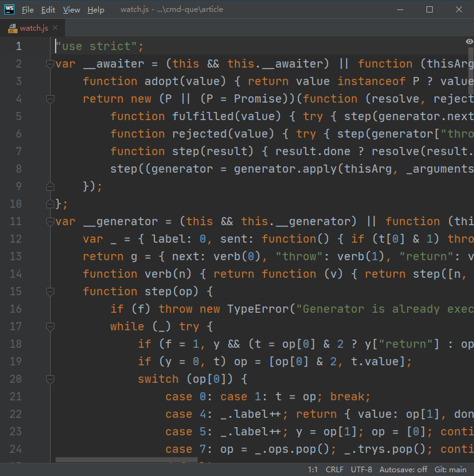The width and height of the screenshot is (474, 476).
Task: Click TypeError on line 16
Action: (x=258, y=309)
